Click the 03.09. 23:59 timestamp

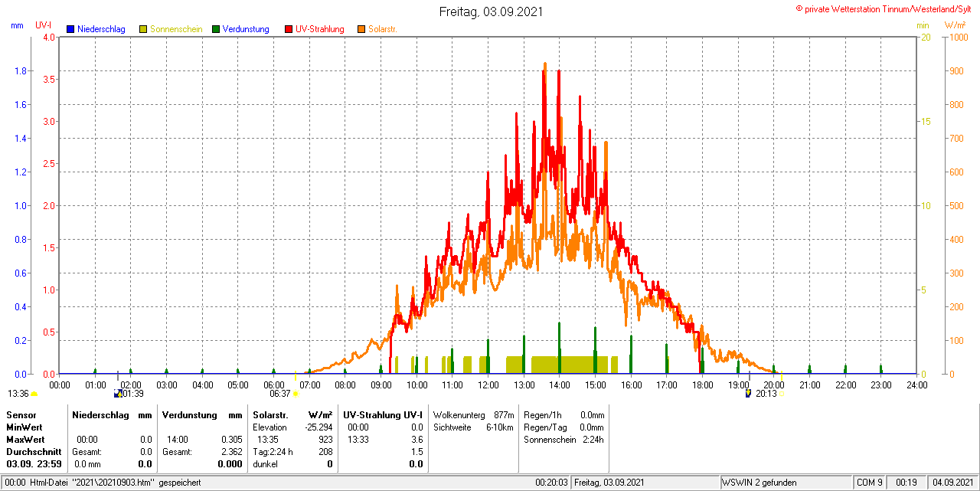click(x=34, y=463)
